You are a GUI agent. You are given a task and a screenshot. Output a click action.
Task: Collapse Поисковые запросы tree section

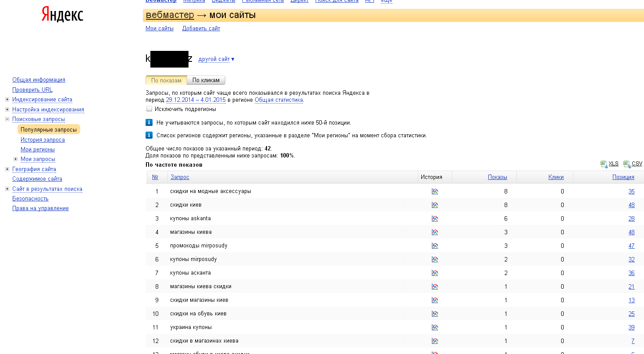[7, 119]
